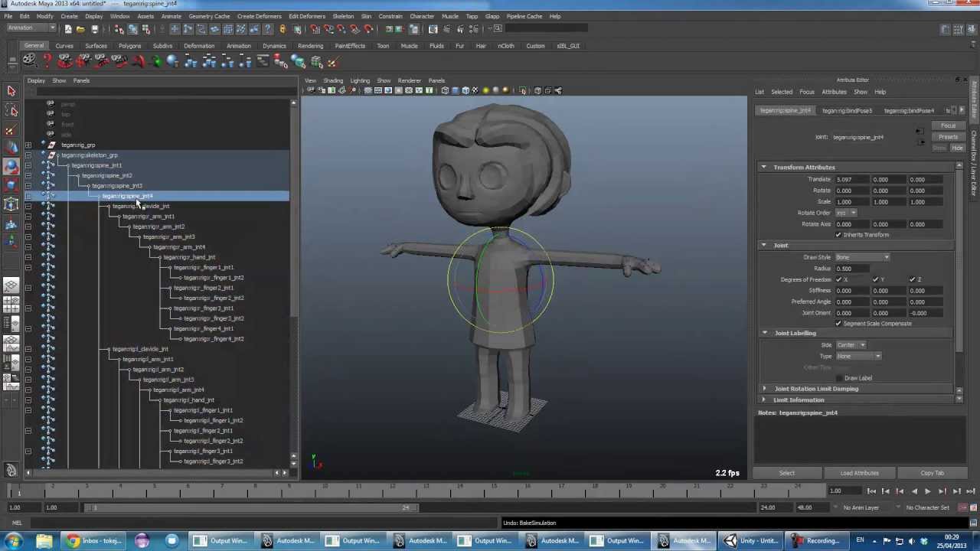Select the arrow Select tool in toolbox
This screenshot has width=980, height=551.
[x=11, y=91]
